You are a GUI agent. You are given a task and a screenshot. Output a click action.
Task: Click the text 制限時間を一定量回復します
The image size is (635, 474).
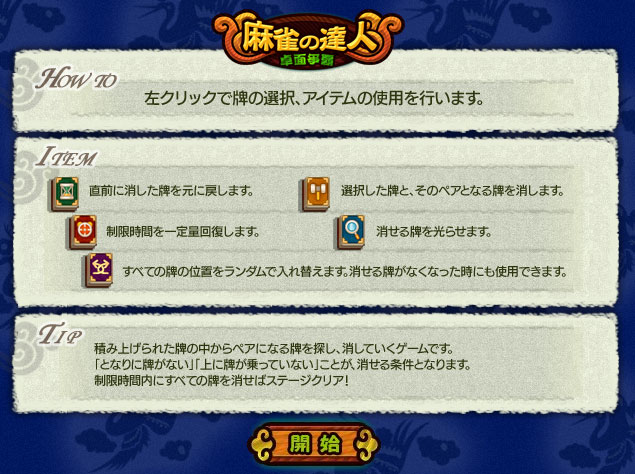pyautogui.click(x=183, y=232)
